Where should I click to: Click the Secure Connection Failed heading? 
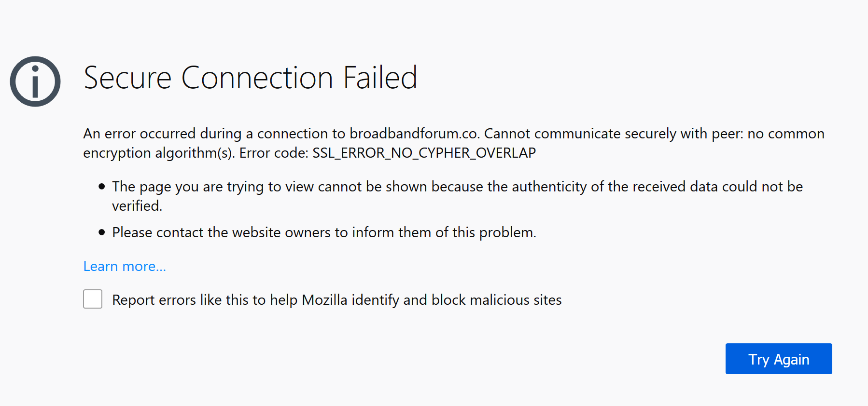(250, 78)
